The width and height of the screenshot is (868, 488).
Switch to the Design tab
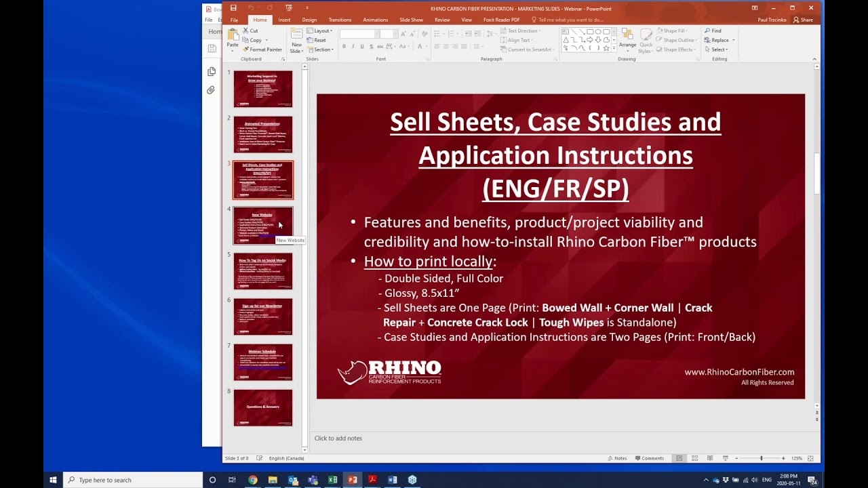[x=309, y=20]
